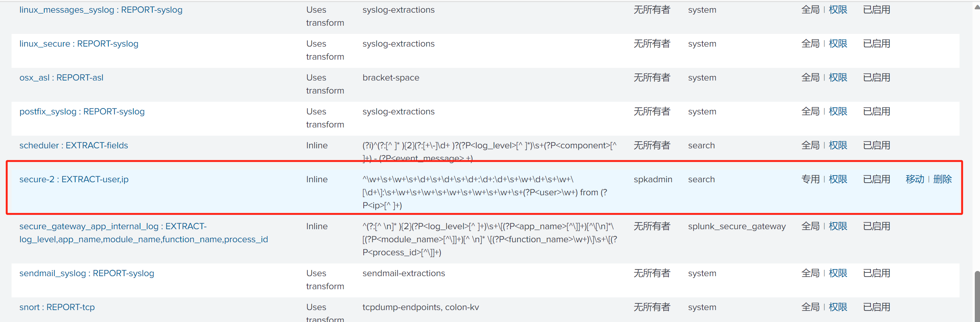980x322 pixels.
Task: Click splunk_secure_gateway app cell
Action: (x=737, y=227)
